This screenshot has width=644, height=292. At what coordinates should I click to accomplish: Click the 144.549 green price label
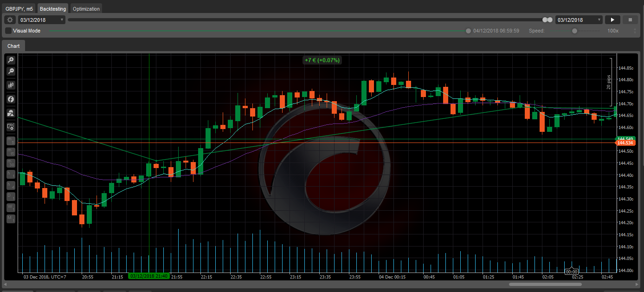coord(625,139)
